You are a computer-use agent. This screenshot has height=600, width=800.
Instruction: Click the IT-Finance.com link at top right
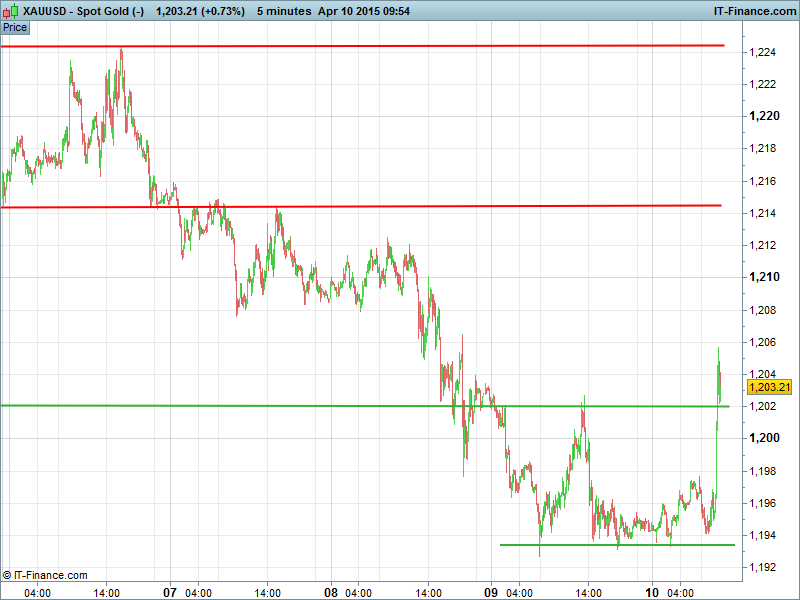coord(752,11)
